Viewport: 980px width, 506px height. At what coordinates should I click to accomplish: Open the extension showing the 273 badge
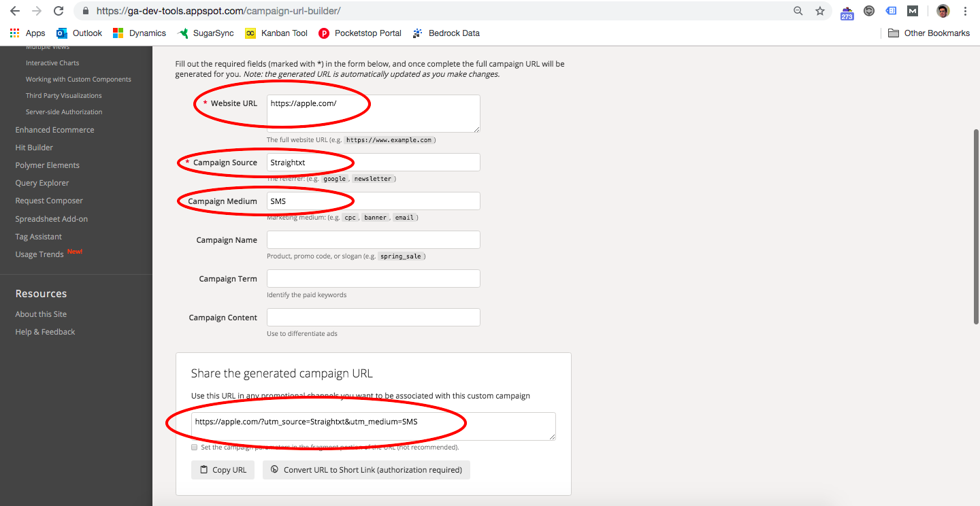[847, 11]
